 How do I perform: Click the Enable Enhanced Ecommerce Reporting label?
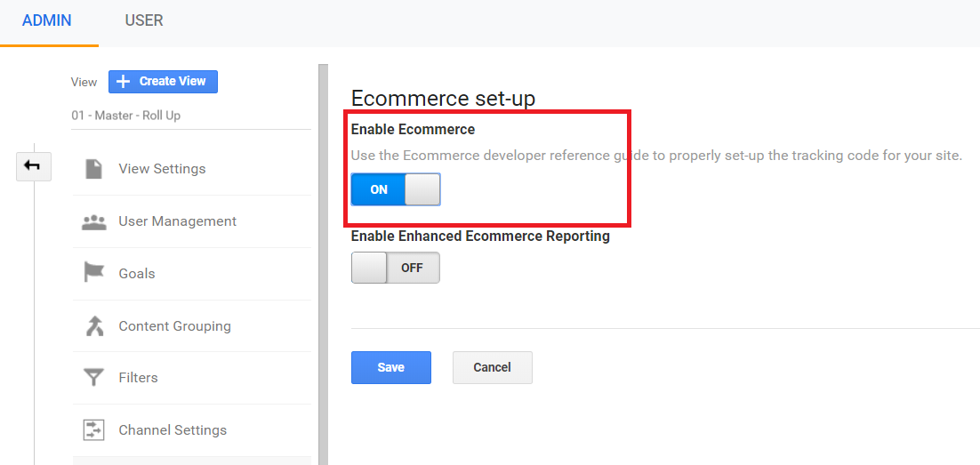point(480,237)
